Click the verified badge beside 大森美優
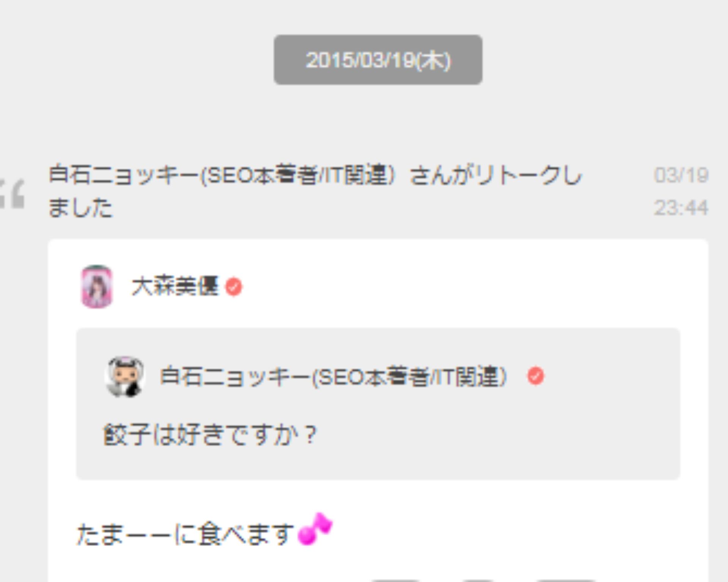728x582 pixels. [x=234, y=287]
